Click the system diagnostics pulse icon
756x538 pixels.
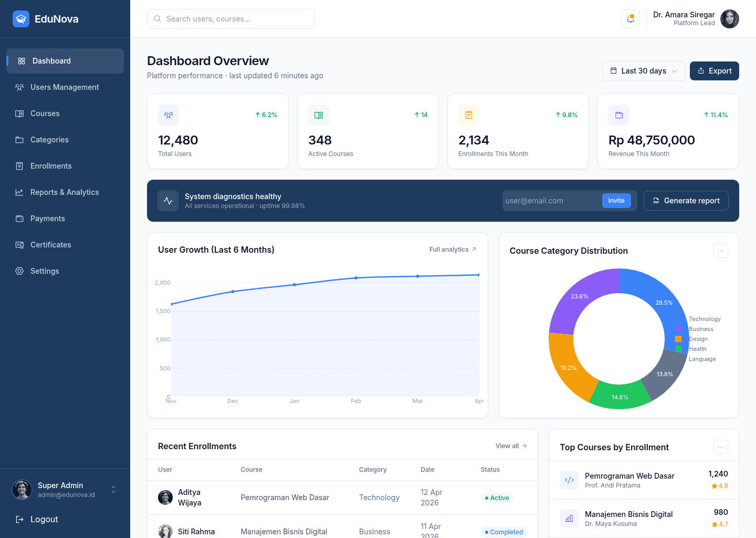tap(168, 201)
